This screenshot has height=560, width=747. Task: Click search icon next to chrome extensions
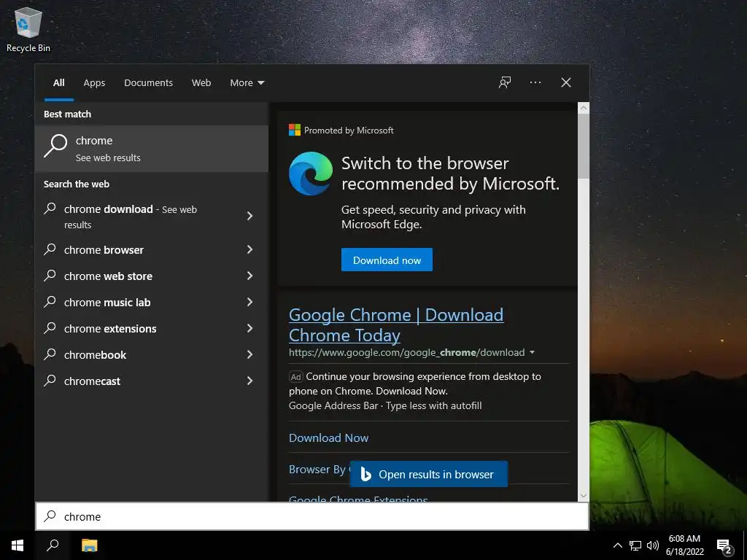pos(50,327)
